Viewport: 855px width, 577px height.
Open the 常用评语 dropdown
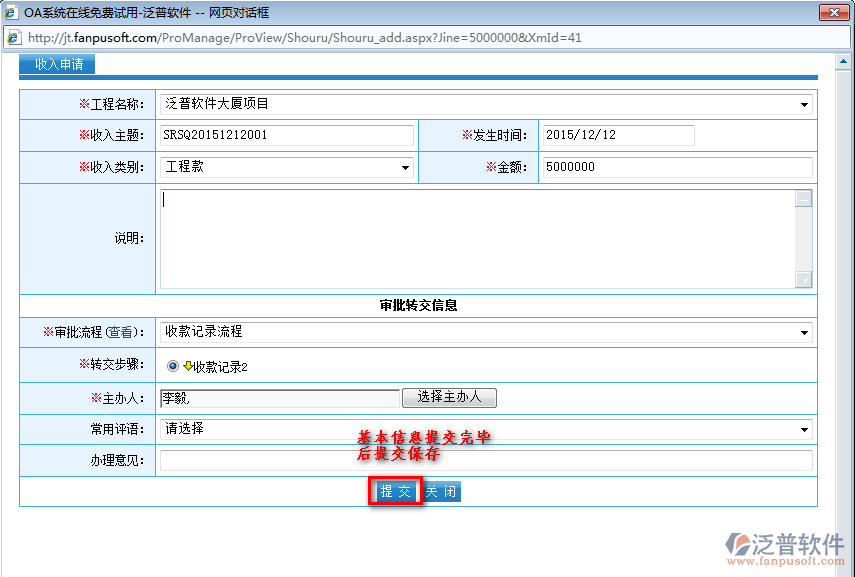tap(805, 429)
